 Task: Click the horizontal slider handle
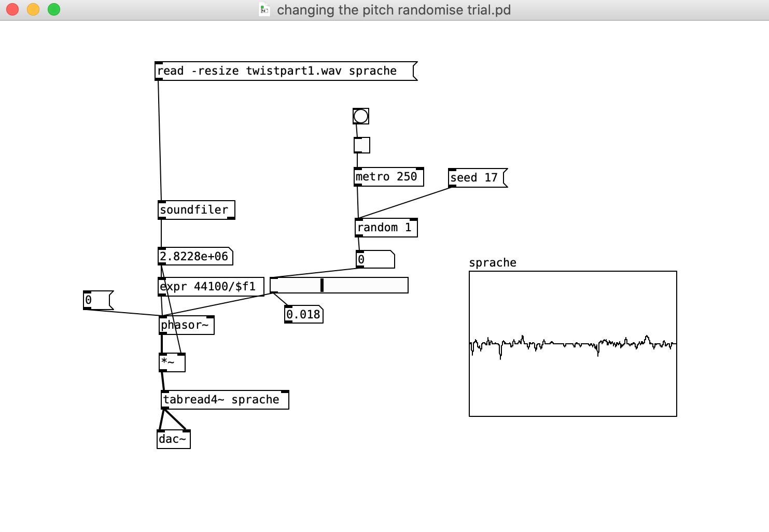[322, 285]
